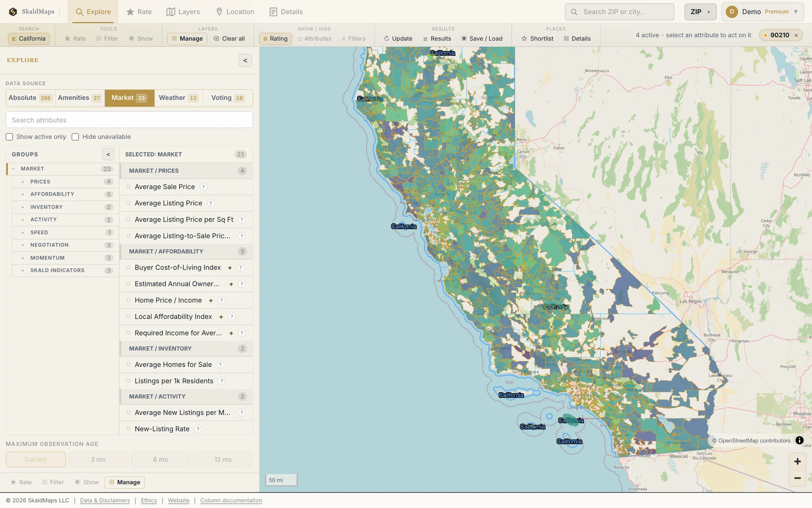Open the ZIP geography dropdown
Viewport: 812px width, 508px height.
click(x=700, y=12)
